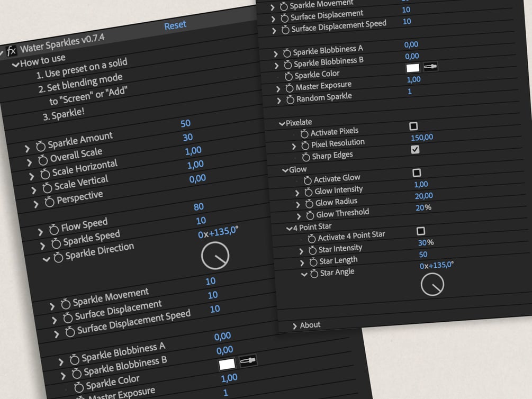This screenshot has height=399, width=532.
Task: Toggle stopwatch for Sparkle Direction
Action: point(58,257)
